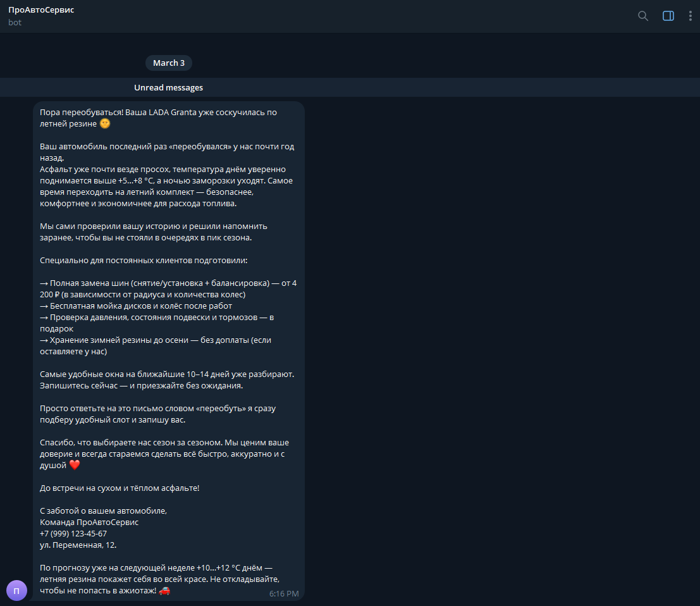This screenshot has height=606, width=700.
Task: Click the red heart emoji in message
Action: point(75,465)
